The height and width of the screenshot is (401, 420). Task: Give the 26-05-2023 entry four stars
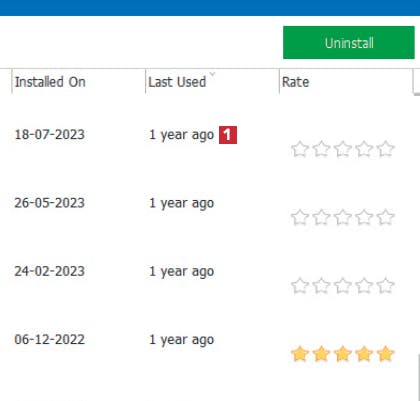[x=364, y=217]
